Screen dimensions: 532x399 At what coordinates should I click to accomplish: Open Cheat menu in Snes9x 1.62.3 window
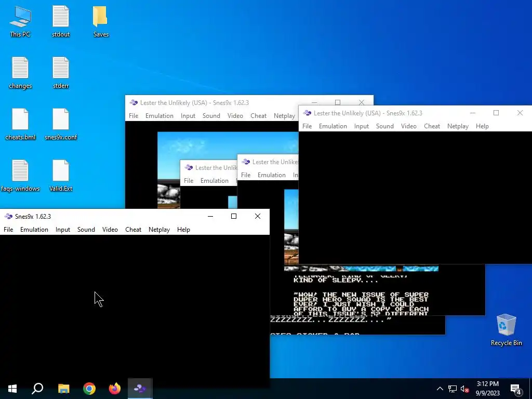134,230
